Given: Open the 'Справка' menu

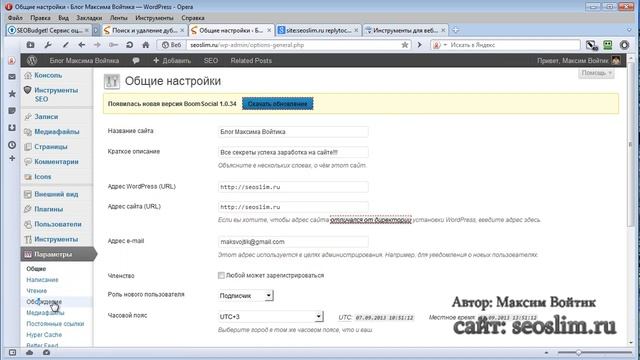Looking at the screenshot, I should pos(193,18).
